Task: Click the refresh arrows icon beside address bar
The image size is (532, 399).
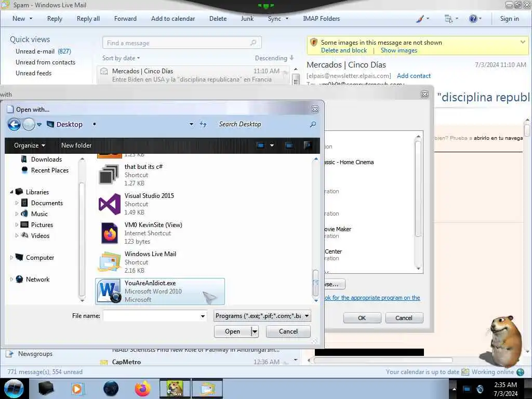Action: (x=203, y=124)
